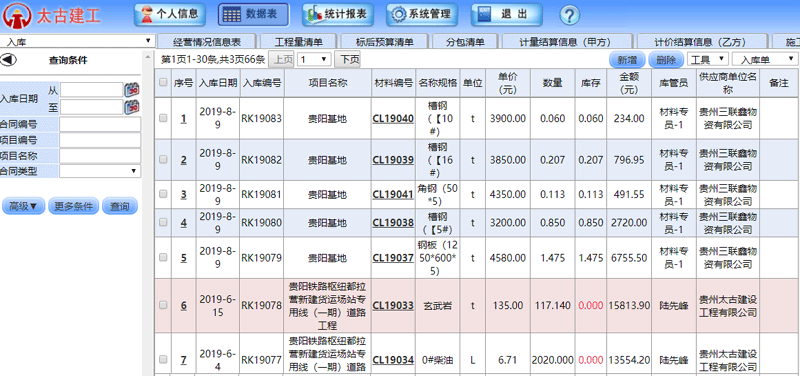Viewport: 800px width, 376px height.
Task: Switch to 计价结算信息（乙方）tab
Action: (702, 42)
